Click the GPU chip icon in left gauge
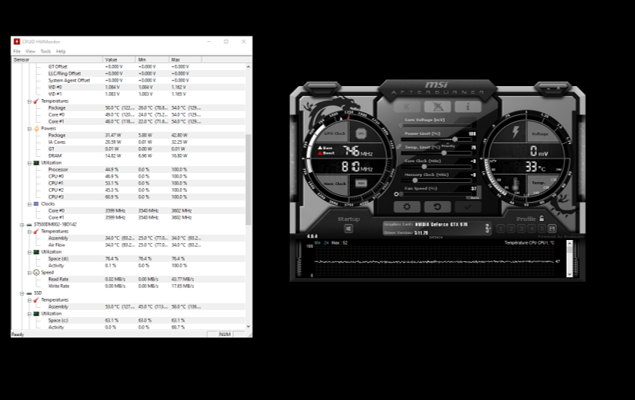 point(361,134)
